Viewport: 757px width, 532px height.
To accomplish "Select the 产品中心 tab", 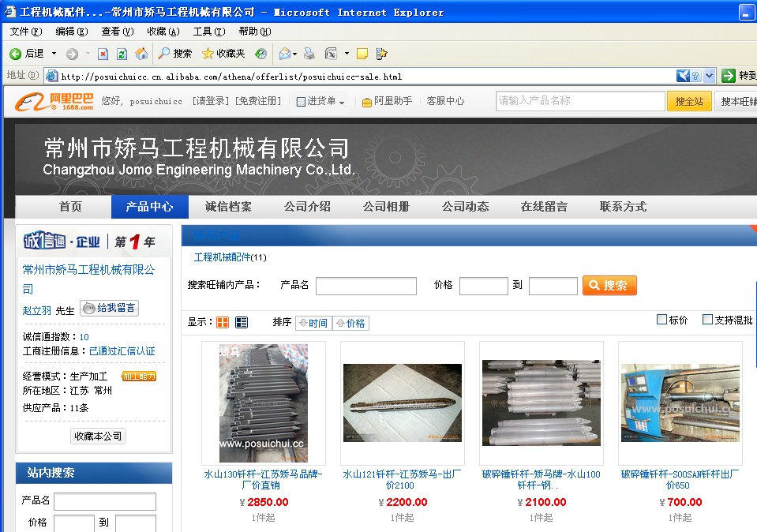I will click(150, 207).
